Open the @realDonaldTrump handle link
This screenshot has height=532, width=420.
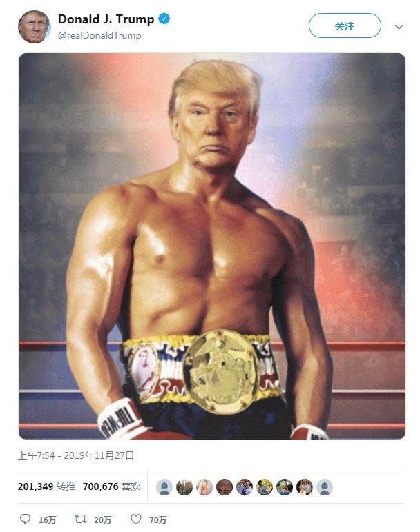pos(99,35)
